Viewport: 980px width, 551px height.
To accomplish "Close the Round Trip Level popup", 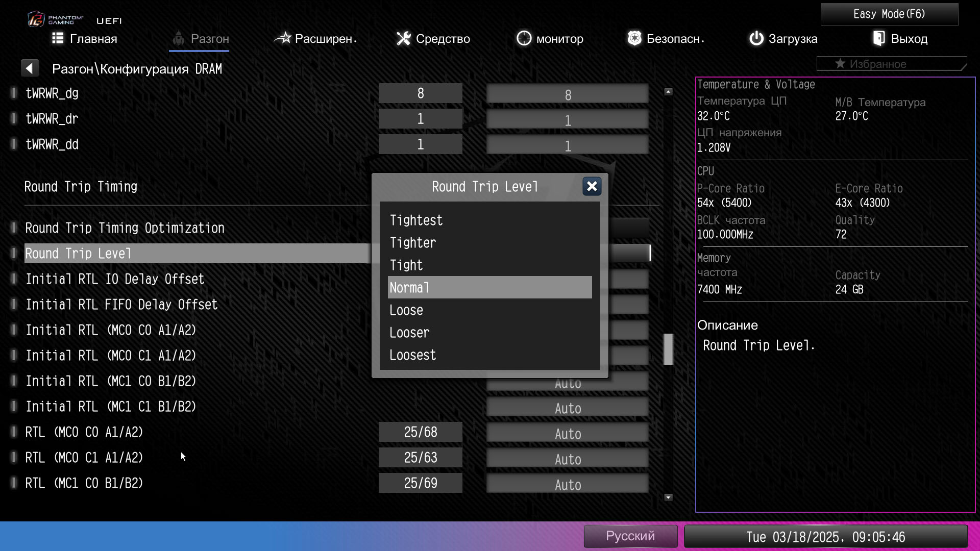I will pos(592,186).
